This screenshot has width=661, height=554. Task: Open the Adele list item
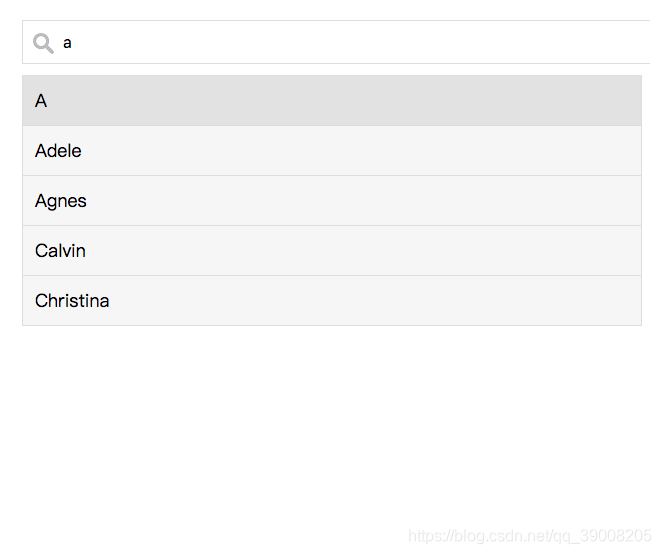tap(332, 151)
